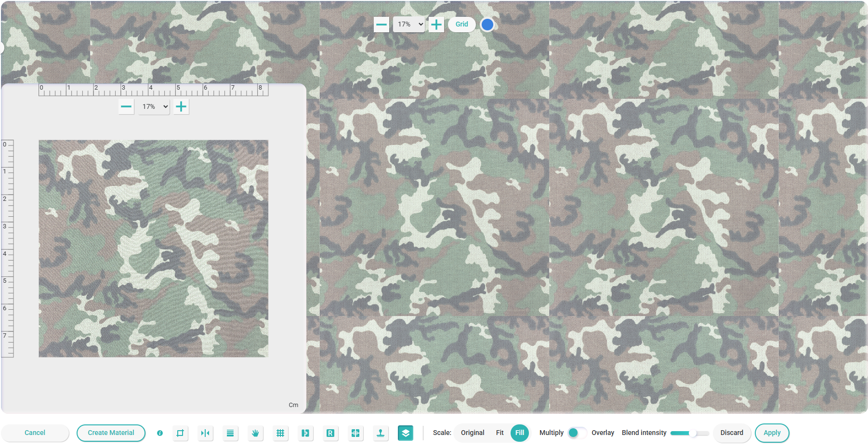The image size is (868, 448).
Task: Open the 17% zoom dropdown above tiled preview
Action: [409, 25]
